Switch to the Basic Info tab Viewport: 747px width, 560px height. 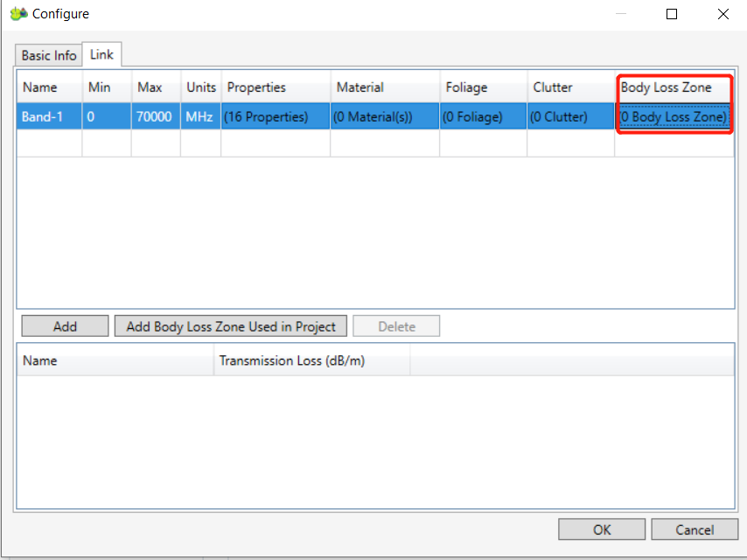click(49, 55)
